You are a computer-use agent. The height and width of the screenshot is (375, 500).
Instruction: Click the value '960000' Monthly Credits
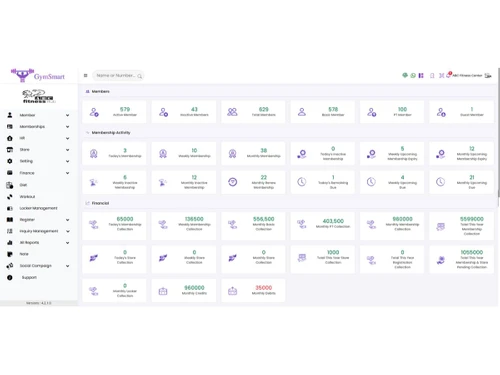click(x=194, y=288)
